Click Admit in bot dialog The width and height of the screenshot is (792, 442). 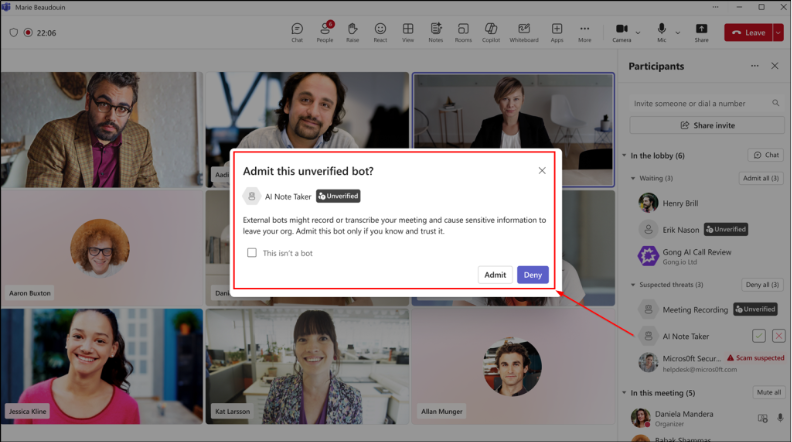(x=495, y=275)
